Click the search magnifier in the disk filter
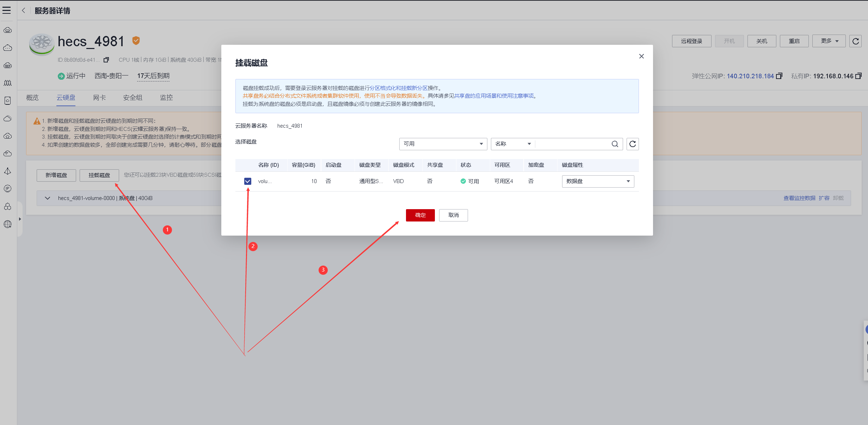Viewport: 868px width, 425px height. click(615, 144)
